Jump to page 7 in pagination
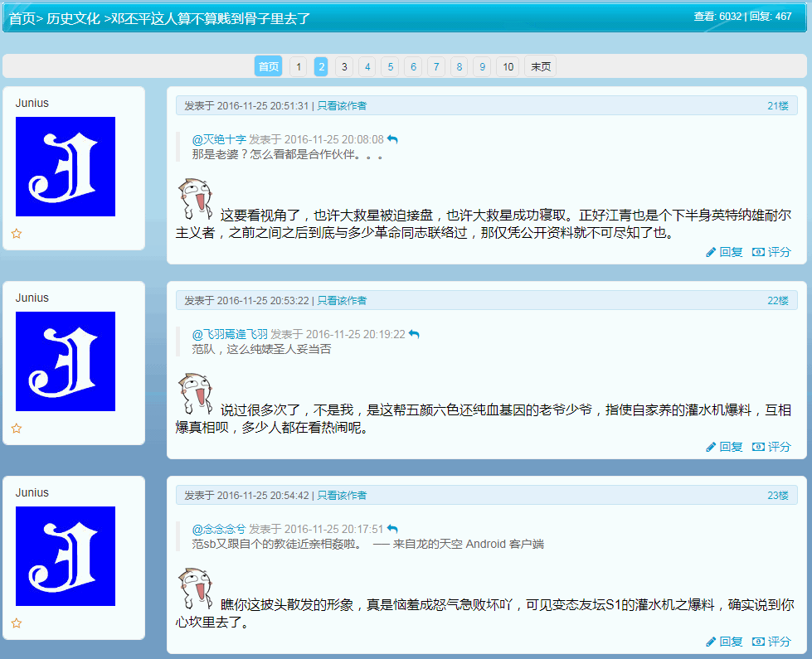 pos(436,66)
